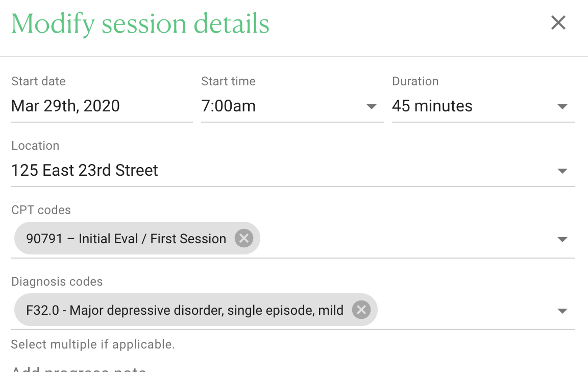Open the Diagnosis codes dropdown arrow
This screenshot has height=372, width=588.
pyautogui.click(x=562, y=311)
